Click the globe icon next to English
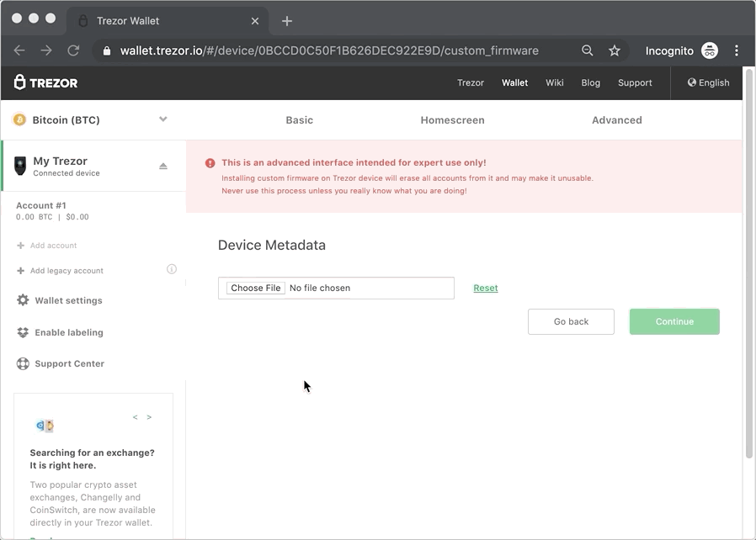 pos(692,82)
